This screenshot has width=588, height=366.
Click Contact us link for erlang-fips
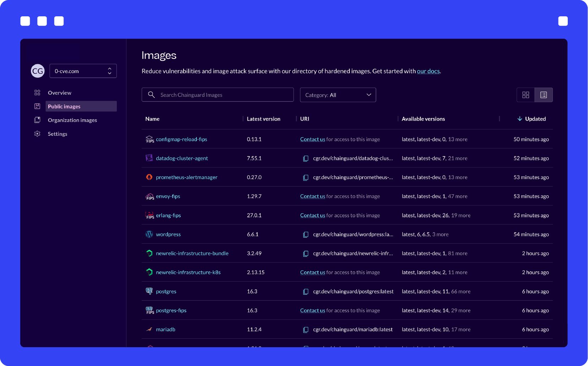coord(312,215)
